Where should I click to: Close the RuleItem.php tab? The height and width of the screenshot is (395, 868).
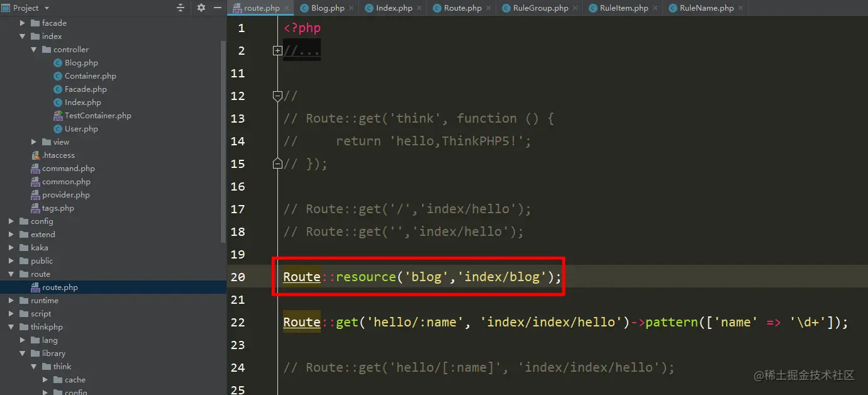655,8
